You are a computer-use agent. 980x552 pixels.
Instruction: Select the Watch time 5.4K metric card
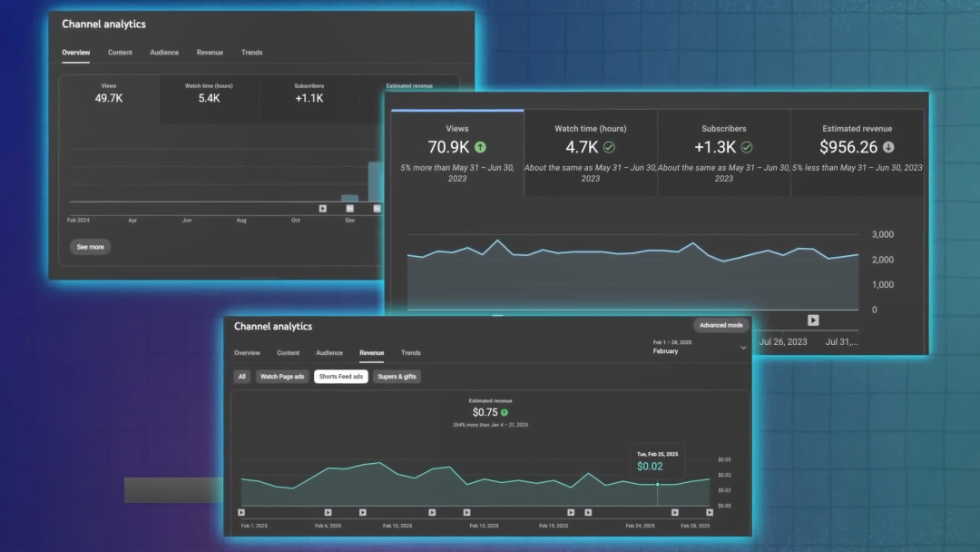tap(209, 99)
